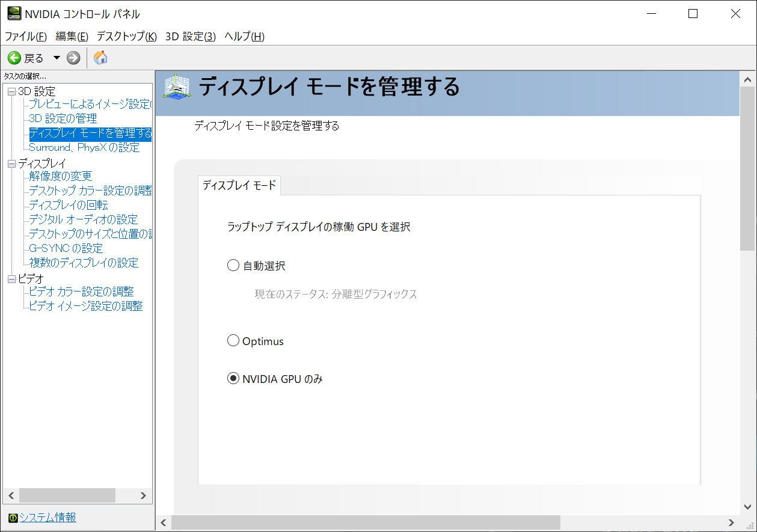Click the green Back arrow icon
The width and height of the screenshot is (757, 532).
click(14, 58)
